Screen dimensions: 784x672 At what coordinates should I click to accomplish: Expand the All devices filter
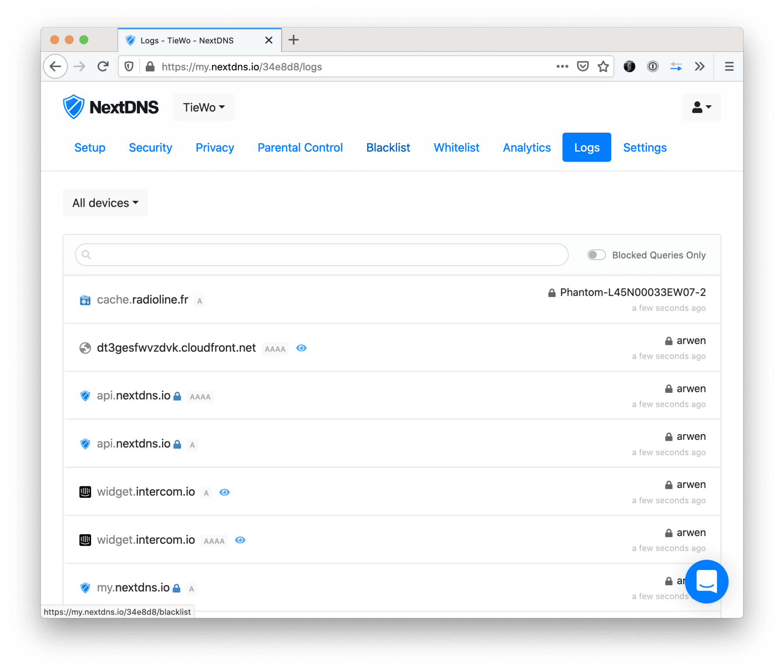[x=105, y=203]
